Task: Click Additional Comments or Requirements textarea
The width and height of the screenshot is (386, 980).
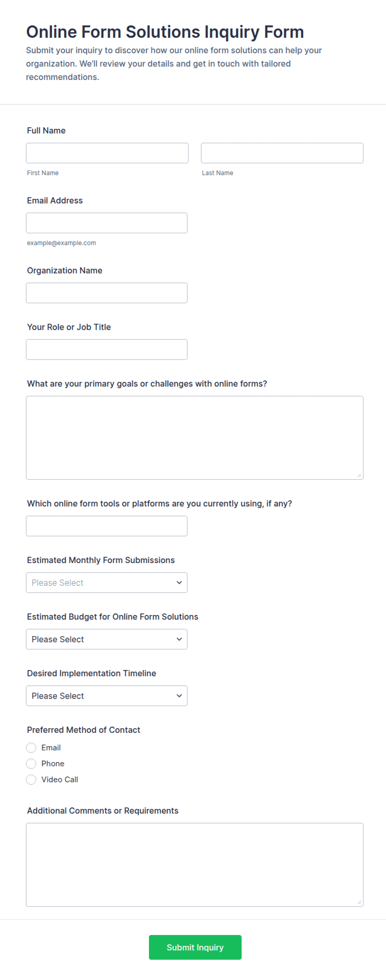Action: coord(195,865)
